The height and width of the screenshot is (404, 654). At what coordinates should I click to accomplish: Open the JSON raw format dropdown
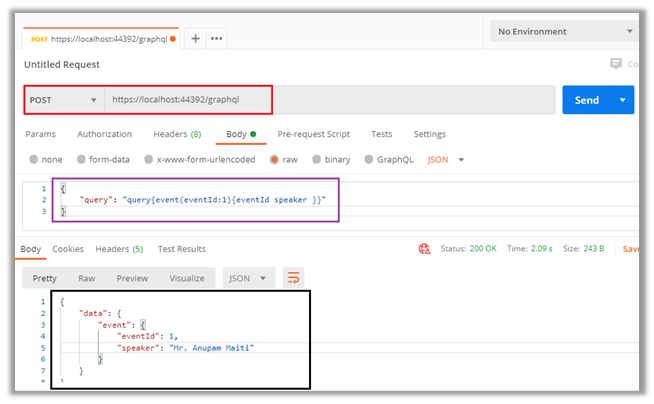[x=445, y=160]
